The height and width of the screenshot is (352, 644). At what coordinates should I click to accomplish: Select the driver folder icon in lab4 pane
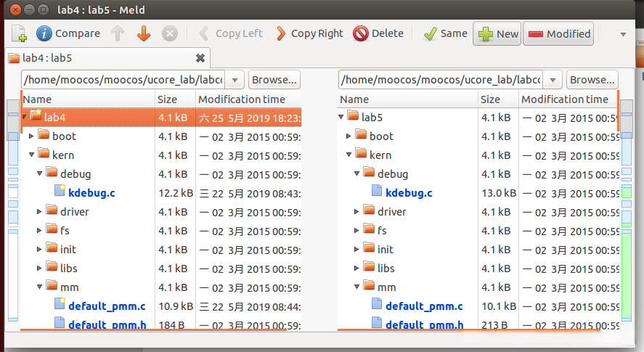52,210
